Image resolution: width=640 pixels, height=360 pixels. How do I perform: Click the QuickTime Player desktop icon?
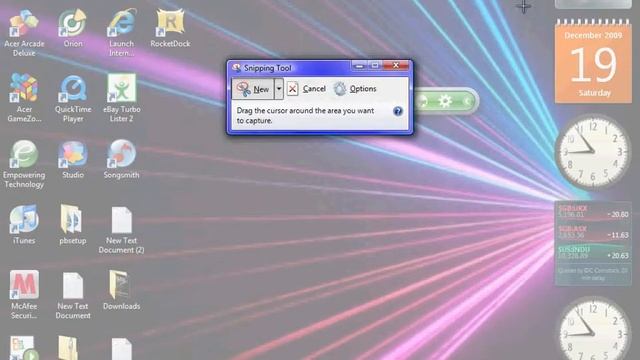73,98
